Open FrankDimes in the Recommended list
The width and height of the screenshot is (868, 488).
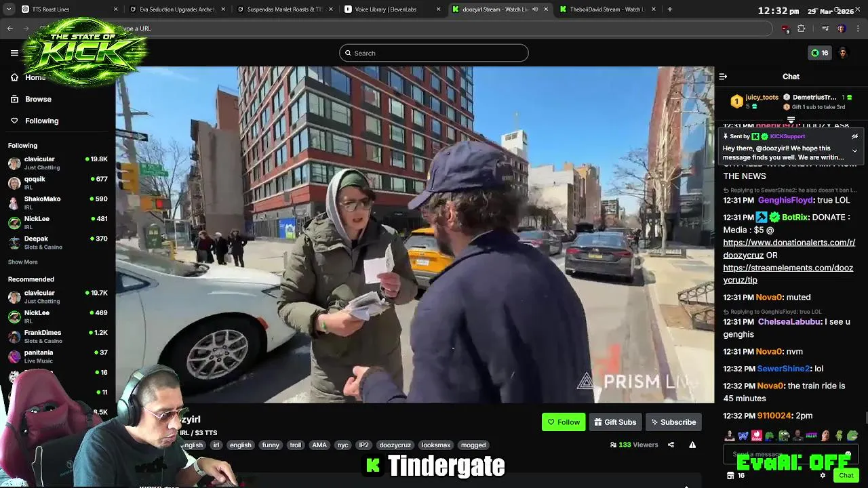point(58,336)
